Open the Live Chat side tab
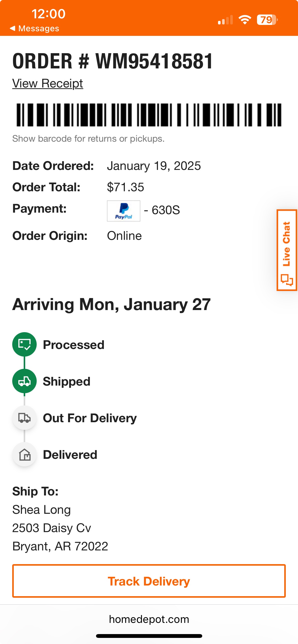Screen dimensions: 298x644 tap(287, 250)
